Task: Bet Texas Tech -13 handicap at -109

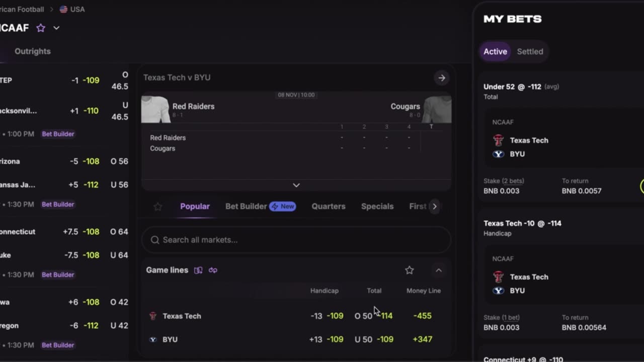Action: click(x=327, y=316)
